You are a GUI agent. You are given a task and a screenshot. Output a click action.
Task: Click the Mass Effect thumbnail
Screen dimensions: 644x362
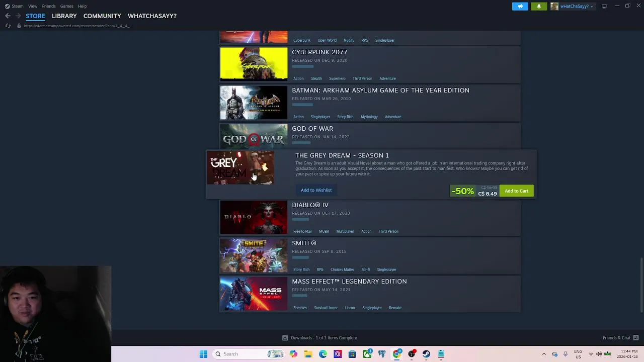point(254,294)
